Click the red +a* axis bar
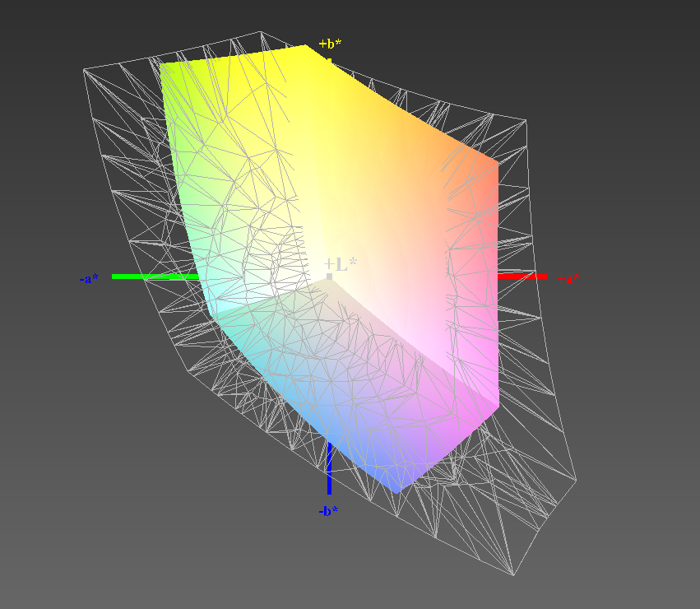Image resolution: width=700 pixels, height=609 pixels. click(522, 277)
